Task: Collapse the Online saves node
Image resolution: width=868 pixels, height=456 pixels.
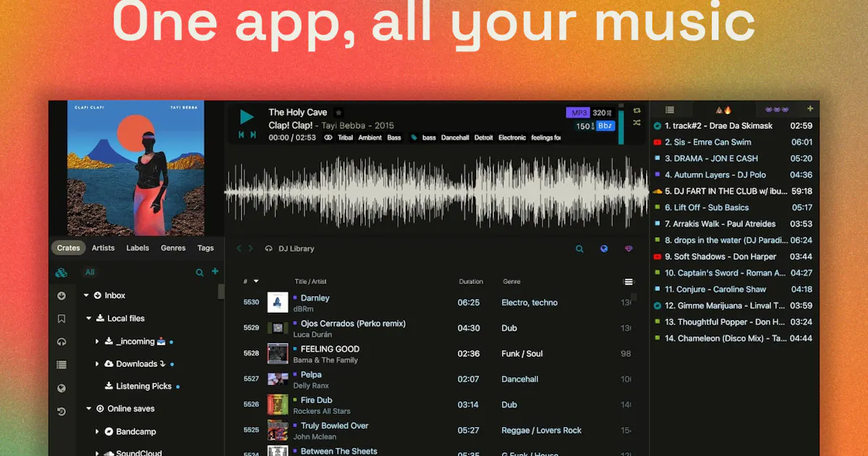Action: (x=89, y=408)
